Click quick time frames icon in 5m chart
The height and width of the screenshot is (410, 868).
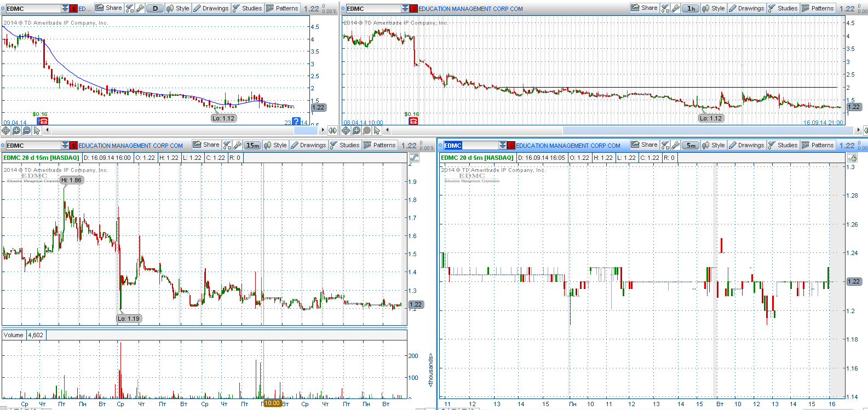[665, 145]
